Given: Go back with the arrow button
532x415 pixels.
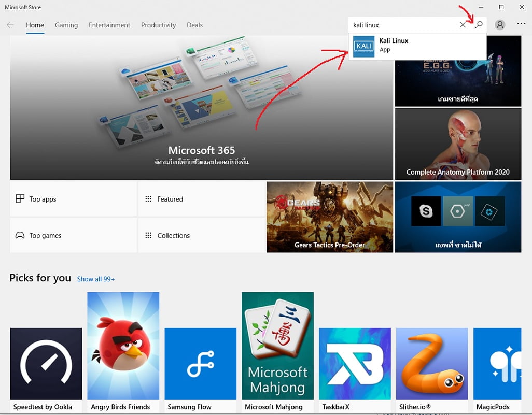Looking at the screenshot, I should coord(10,25).
